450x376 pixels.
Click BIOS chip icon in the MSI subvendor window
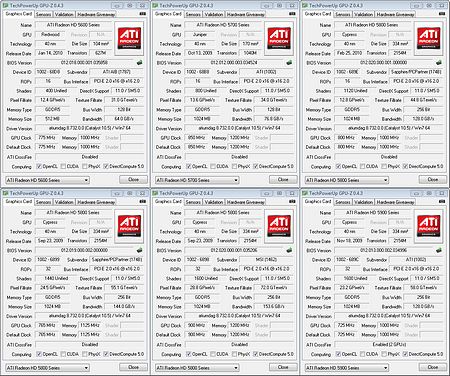click(x=289, y=250)
